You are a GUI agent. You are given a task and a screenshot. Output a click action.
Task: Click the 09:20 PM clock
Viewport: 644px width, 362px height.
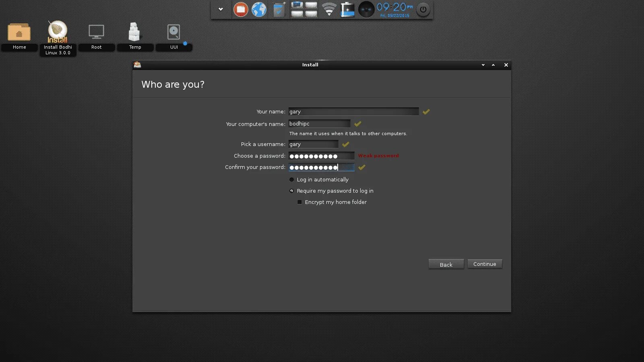click(x=395, y=9)
